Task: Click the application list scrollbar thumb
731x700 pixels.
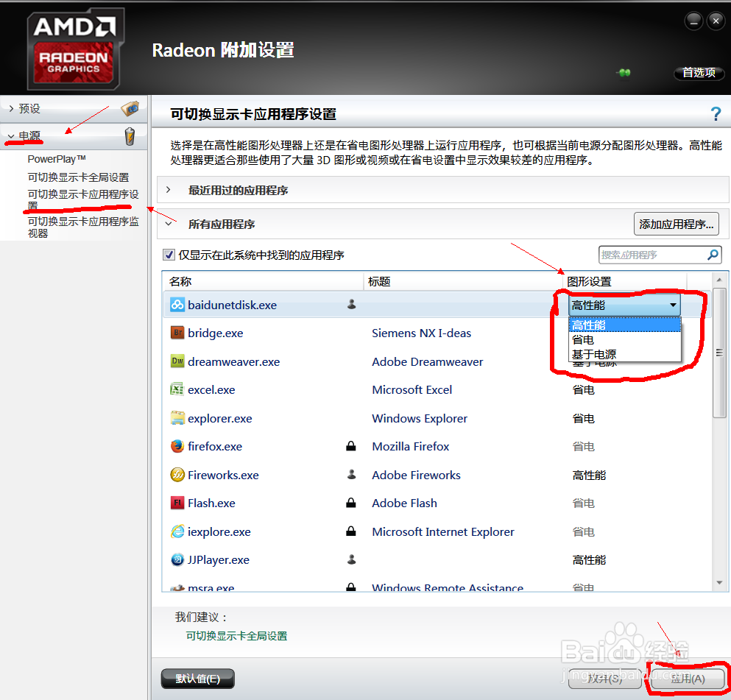Action: point(719,353)
